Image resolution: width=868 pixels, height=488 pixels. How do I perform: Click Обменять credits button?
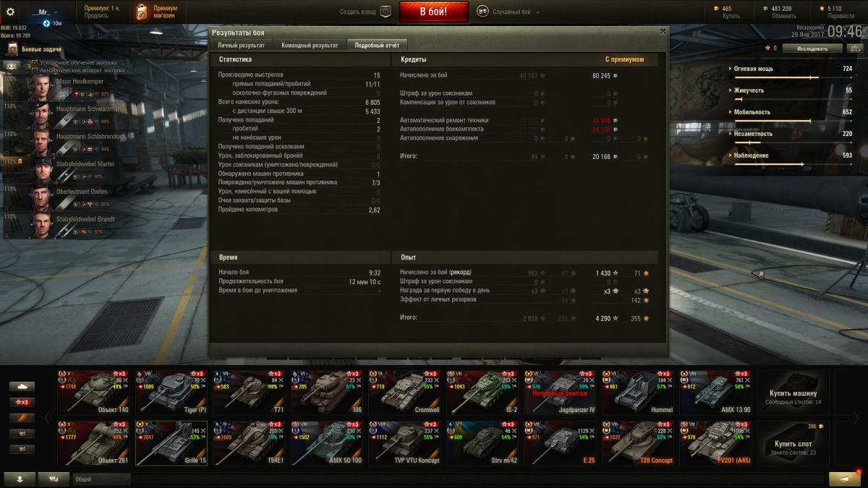[x=784, y=16]
